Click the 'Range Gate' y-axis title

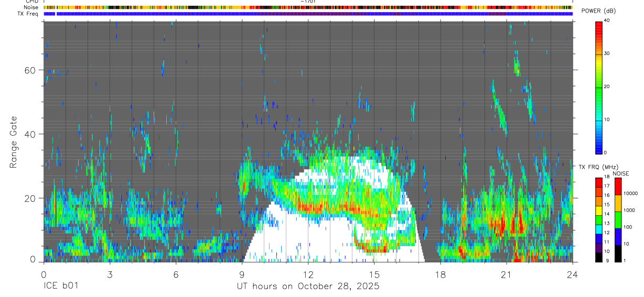(14, 141)
